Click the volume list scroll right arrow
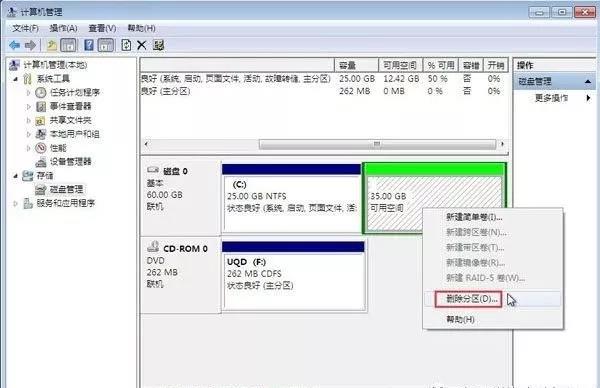 pos(502,144)
